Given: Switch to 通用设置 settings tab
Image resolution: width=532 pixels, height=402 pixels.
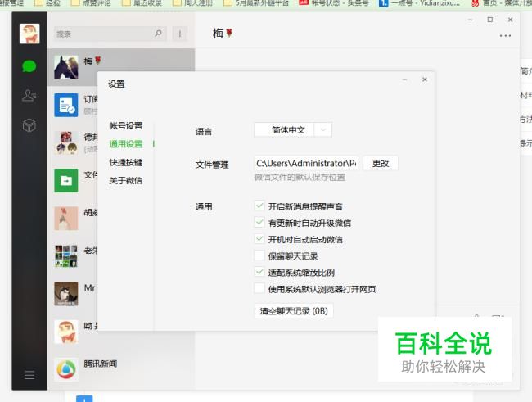Looking at the screenshot, I should (x=125, y=144).
